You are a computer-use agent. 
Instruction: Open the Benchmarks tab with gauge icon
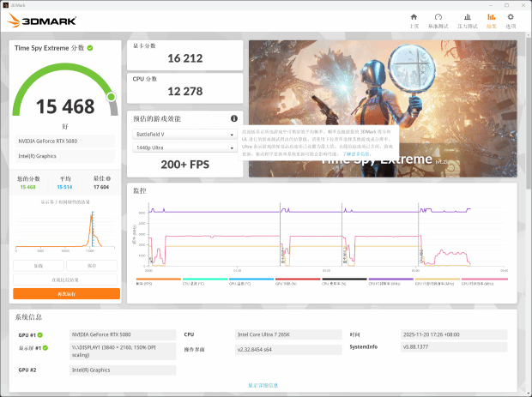click(x=438, y=20)
